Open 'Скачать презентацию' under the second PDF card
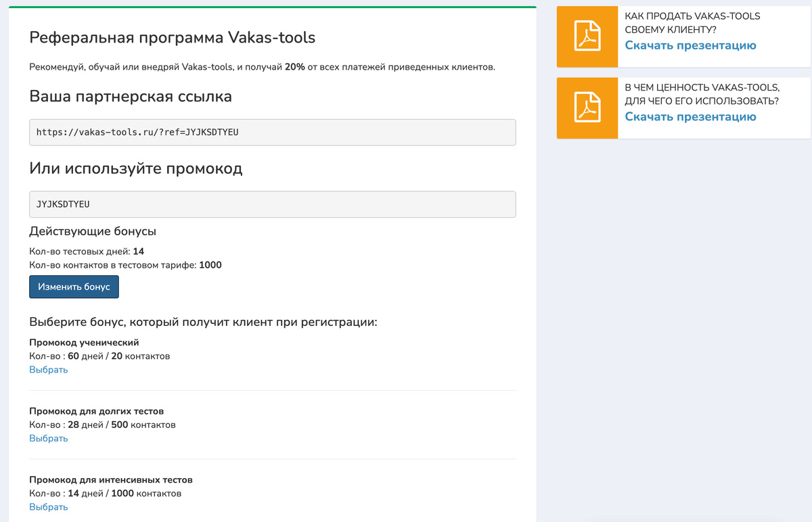The width and height of the screenshot is (812, 522). 692,116
